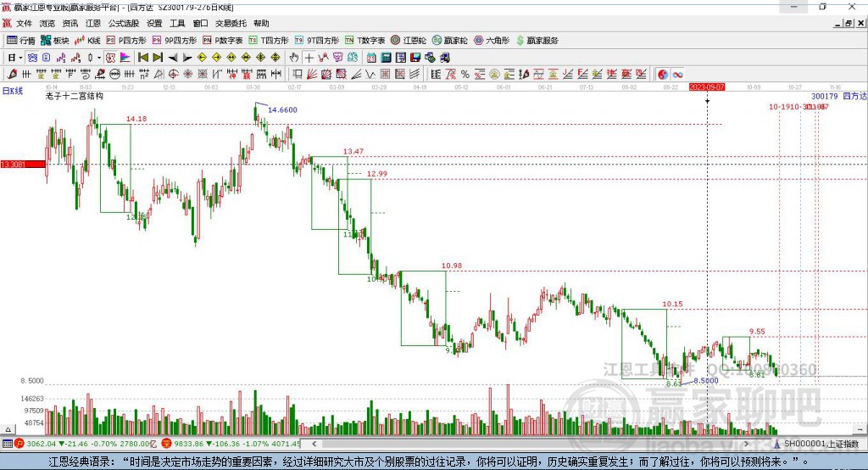Select the compass angle drawing tool

pos(159,74)
